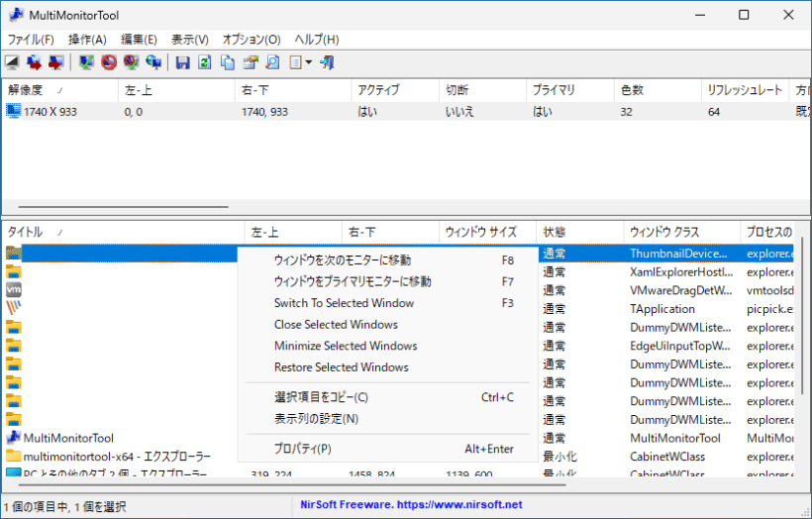Screen dimensions: 812x519
Task: Click the save floppy disk icon
Action: (183, 62)
